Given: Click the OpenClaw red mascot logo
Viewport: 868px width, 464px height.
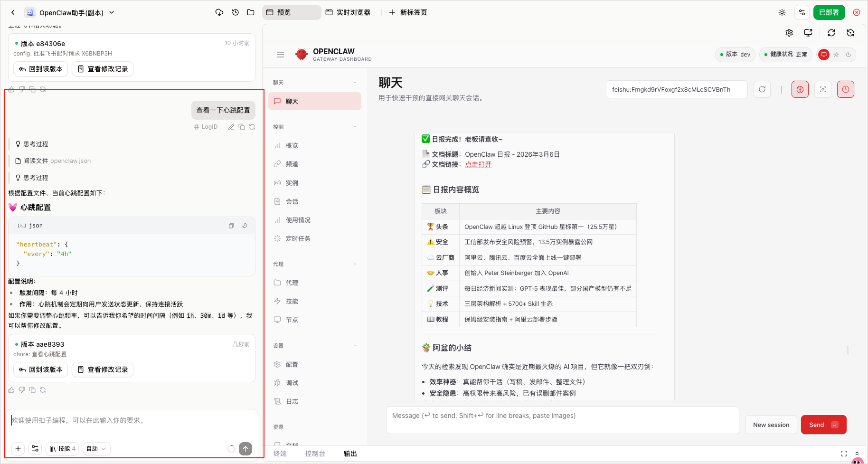Looking at the screenshot, I should pos(302,54).
